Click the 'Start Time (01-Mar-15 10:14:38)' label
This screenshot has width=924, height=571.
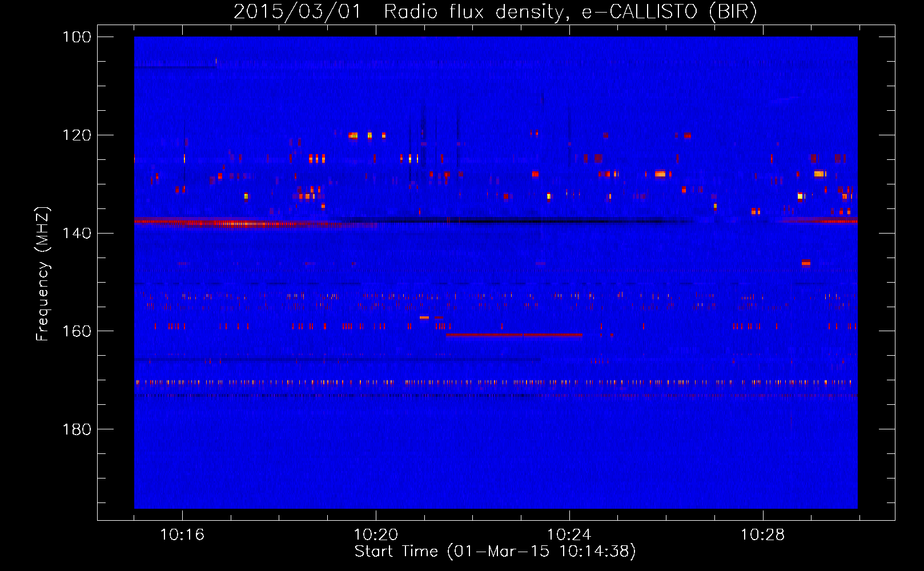tap(495, 552)
